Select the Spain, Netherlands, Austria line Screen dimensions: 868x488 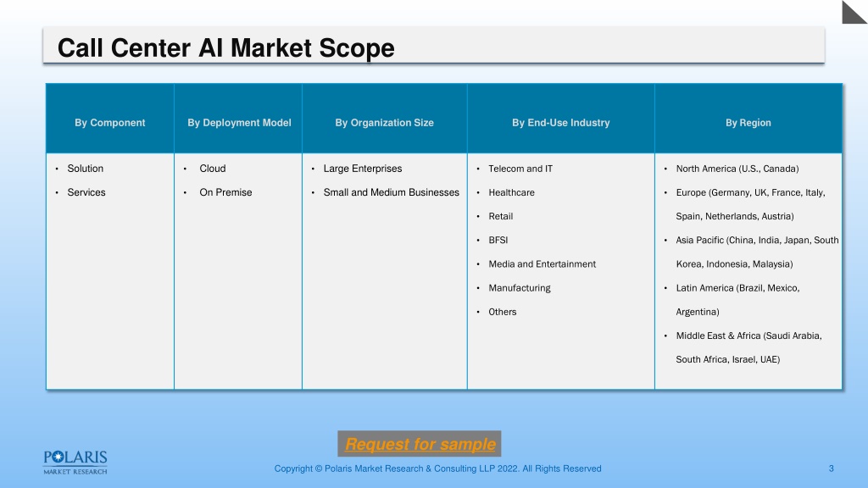(735, 216)
